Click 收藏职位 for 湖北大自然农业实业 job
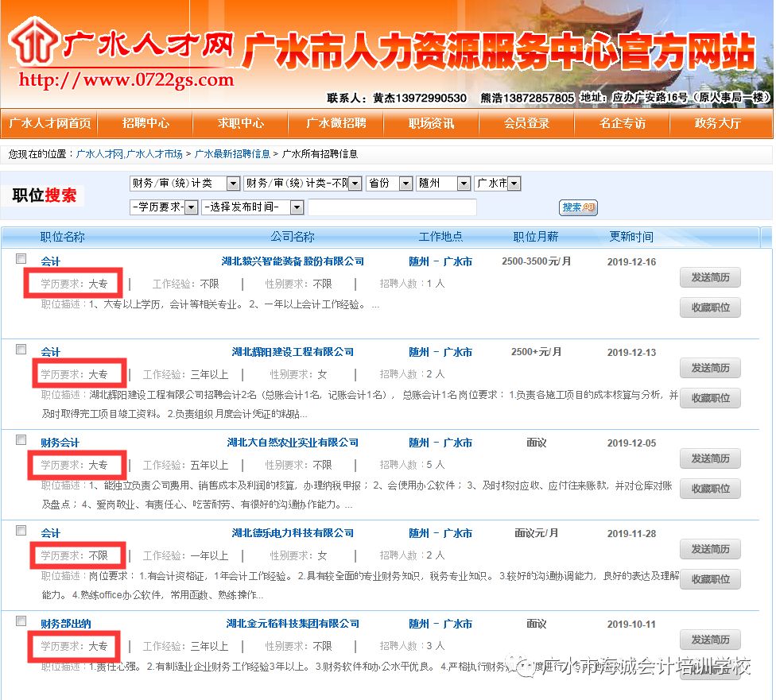This screenshot has height=700, width=776. click(710, 489)
